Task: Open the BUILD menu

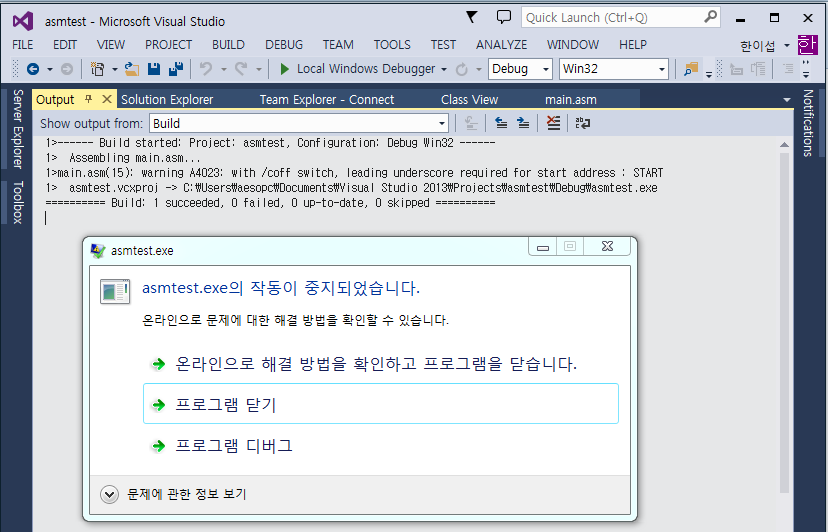Action: pyautogui.click(x=228, y=45)
